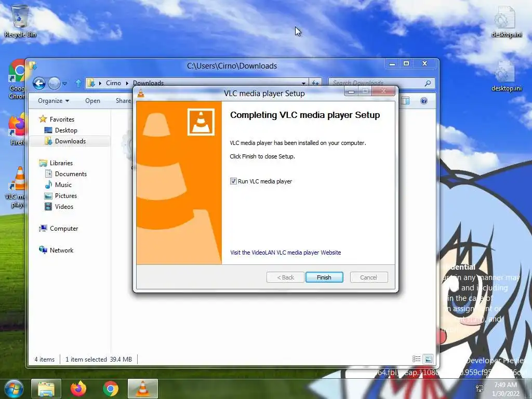
Task: Switch to details view icon in Explorer status bar
Action: [x=416, y=359]
